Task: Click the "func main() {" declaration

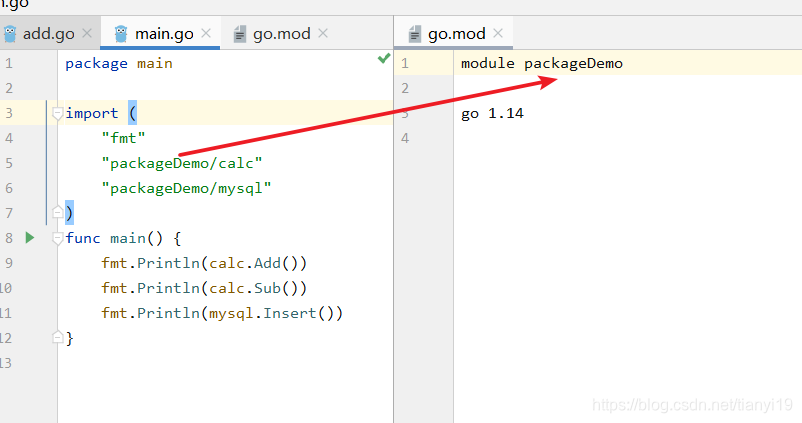Action: (123, 238)
